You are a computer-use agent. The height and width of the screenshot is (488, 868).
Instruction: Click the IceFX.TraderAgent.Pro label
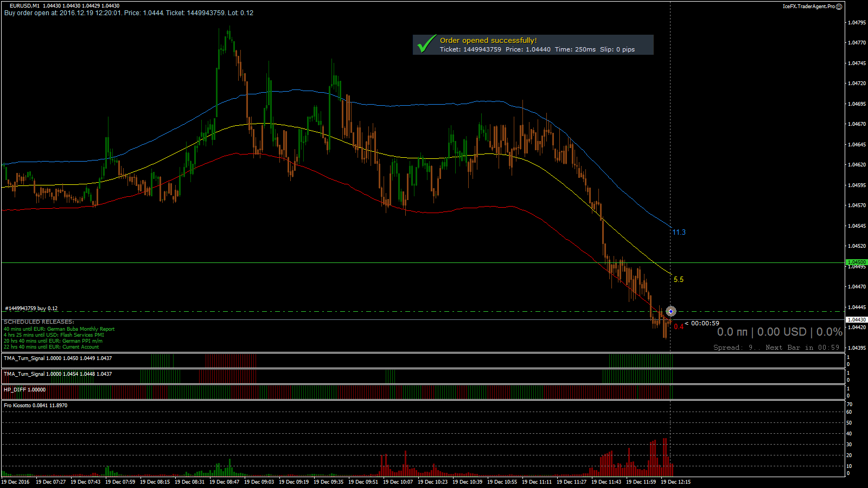coord(808,7)
